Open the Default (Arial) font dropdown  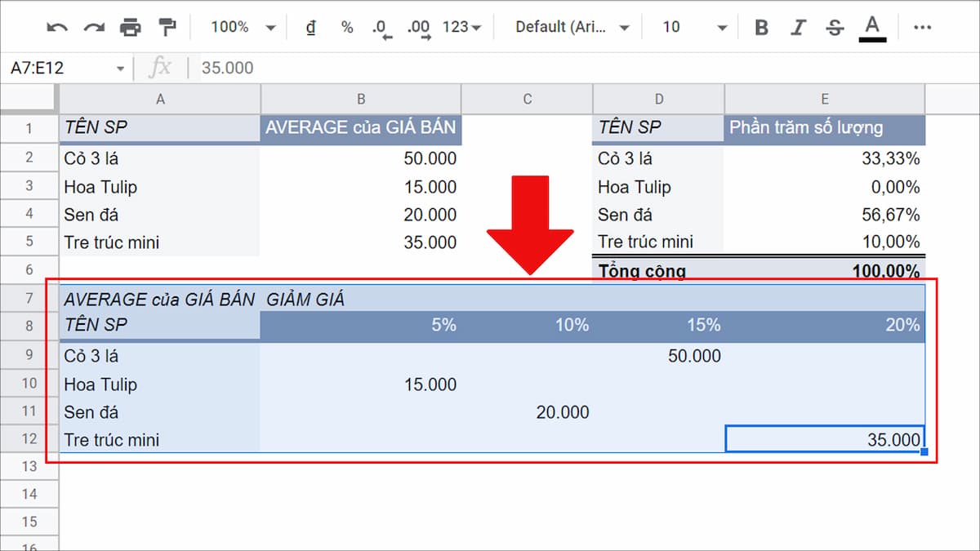pos(572,28)
